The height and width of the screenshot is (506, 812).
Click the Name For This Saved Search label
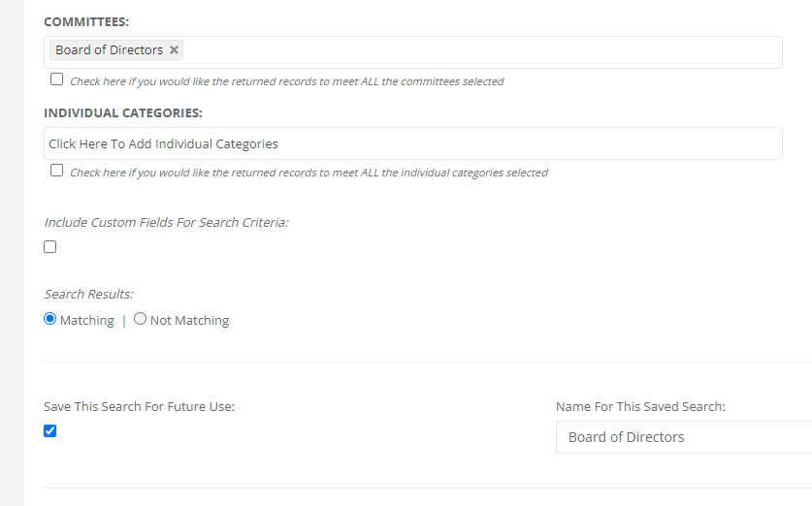click(640, 407)
